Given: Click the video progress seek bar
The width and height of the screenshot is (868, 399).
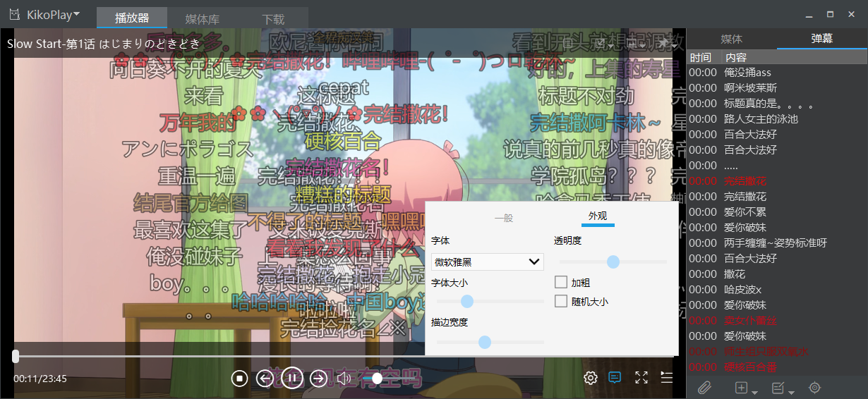Looking at the screenshot, I should point(343,357).
